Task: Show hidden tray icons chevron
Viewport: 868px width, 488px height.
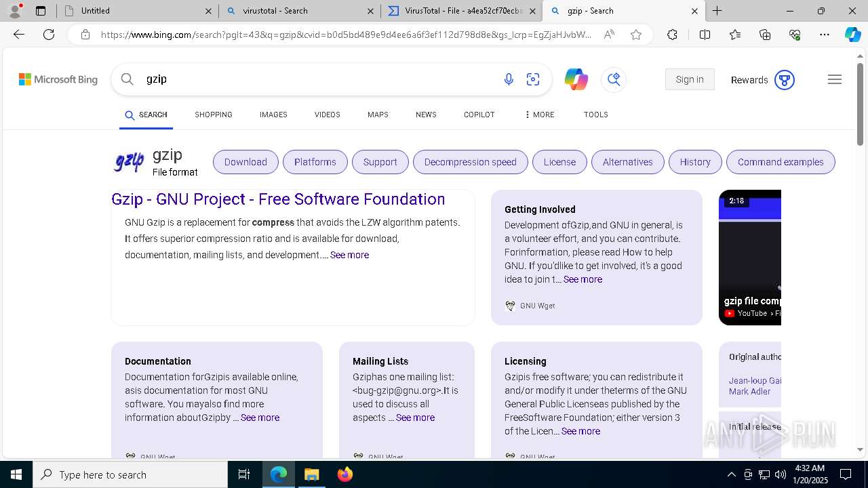Action: (x=731, y=474)
